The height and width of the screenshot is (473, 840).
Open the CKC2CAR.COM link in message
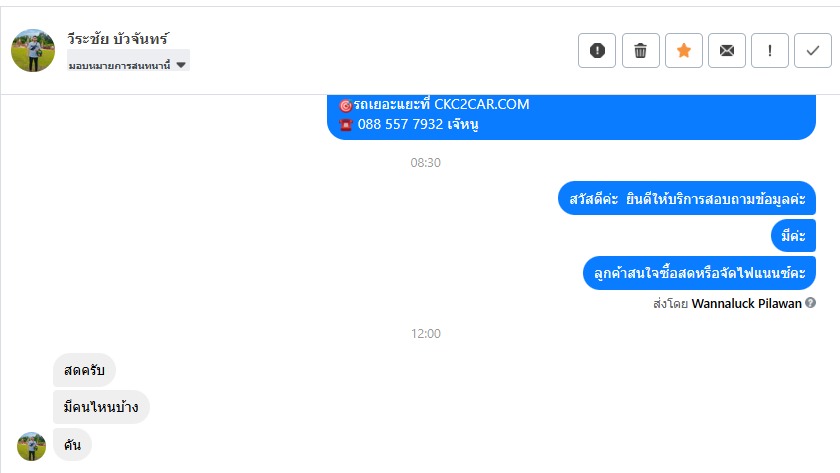[x=481, y=104]
